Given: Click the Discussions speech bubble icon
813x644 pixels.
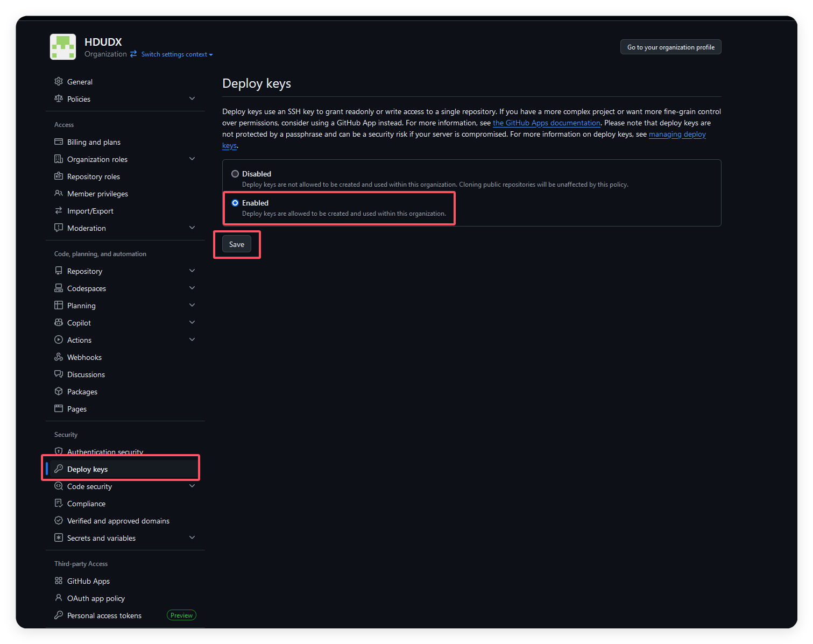Looking at the screenshot, I should (59, 374).
